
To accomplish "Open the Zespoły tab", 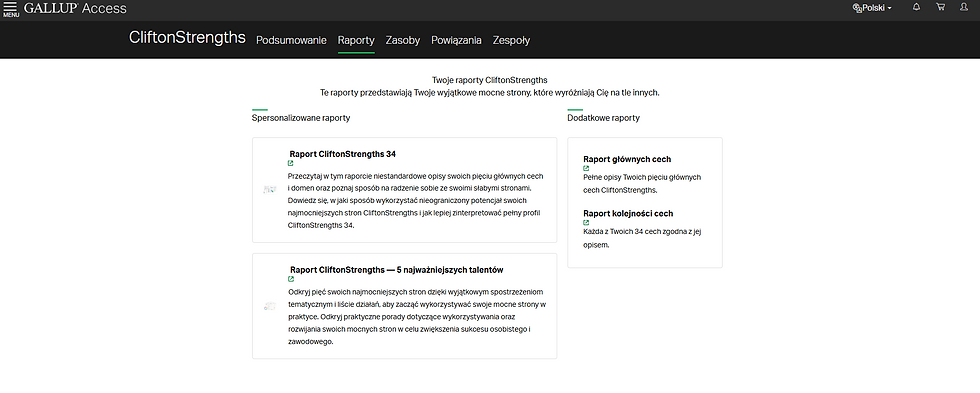I will (511, 41).
